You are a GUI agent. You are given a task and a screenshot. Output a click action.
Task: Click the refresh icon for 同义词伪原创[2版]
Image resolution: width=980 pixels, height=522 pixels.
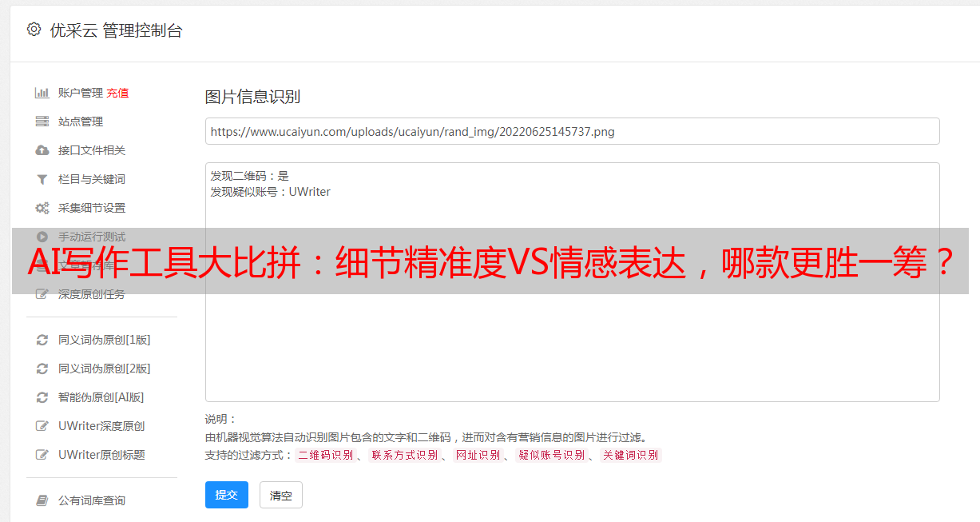42,369
